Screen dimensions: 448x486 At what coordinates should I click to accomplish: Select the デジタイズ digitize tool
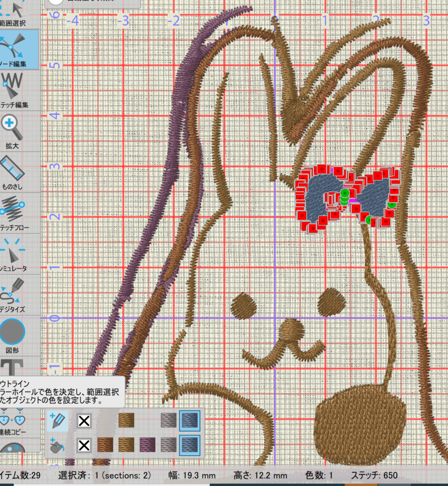[x=13, y=293]
